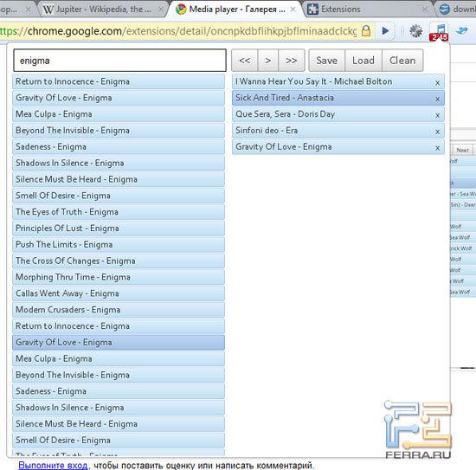Skip to next track with >> button
Image resolution: width=476 pixels, height=470 pixels.
pos(291,61)
